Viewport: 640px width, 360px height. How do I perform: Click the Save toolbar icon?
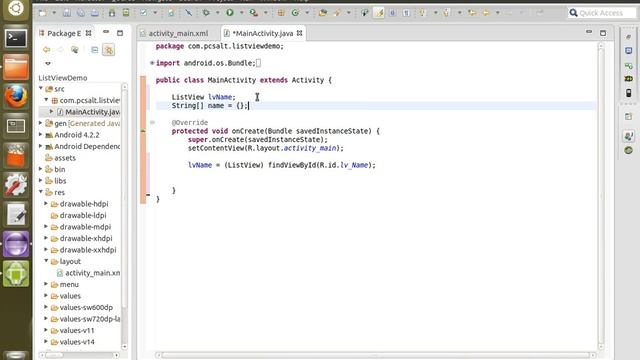coord(67,13)
